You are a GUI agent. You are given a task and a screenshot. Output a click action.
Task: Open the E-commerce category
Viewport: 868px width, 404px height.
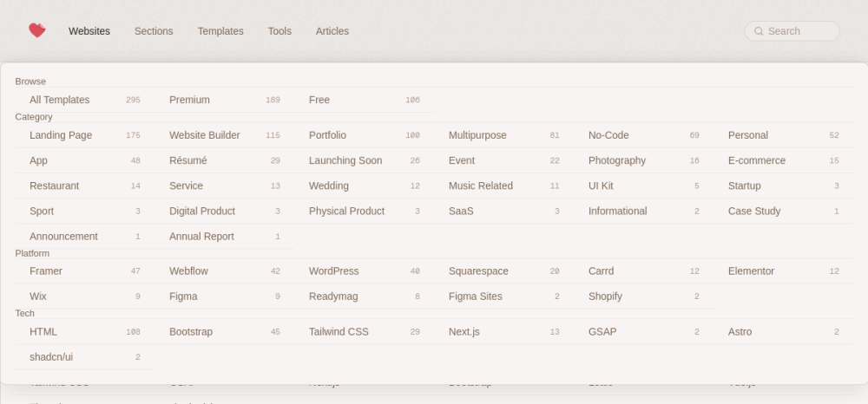[x=783, y=161]
